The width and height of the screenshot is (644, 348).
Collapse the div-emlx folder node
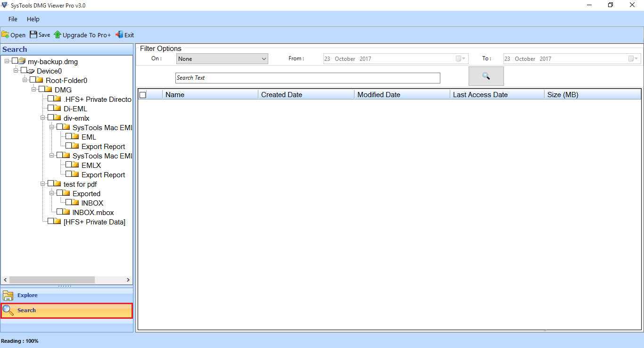coord(43,118)
